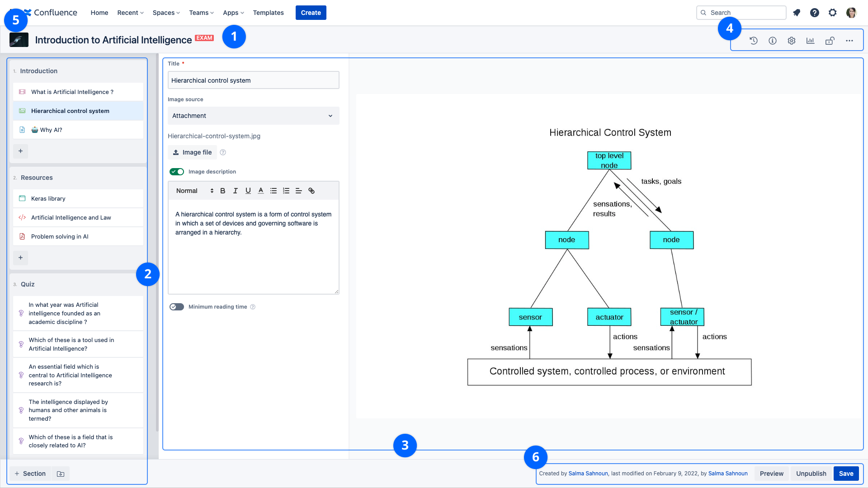Select the Why AI? module
Image resolution: width=868 pixels, height=488 pixels.
coord(78,130)
